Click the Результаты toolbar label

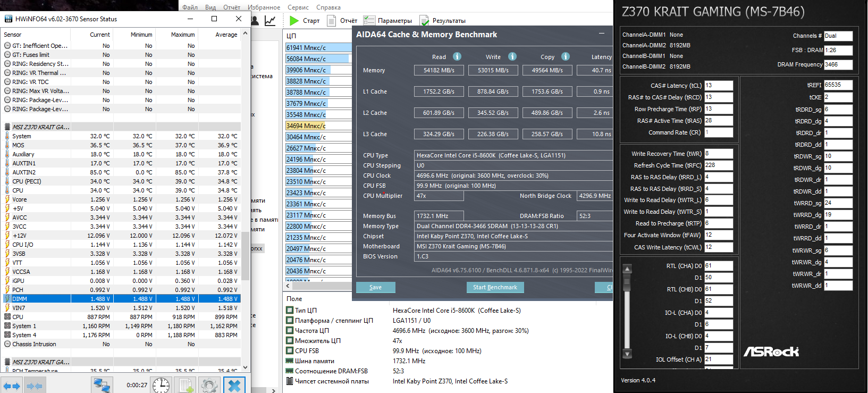pyautogui.click(x=449, y=21)
